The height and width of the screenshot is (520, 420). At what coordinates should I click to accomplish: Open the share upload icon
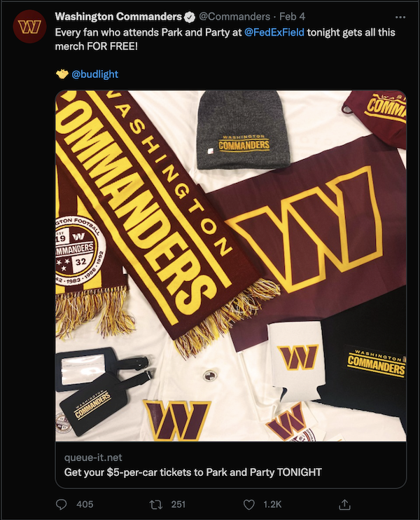(344, 505)
